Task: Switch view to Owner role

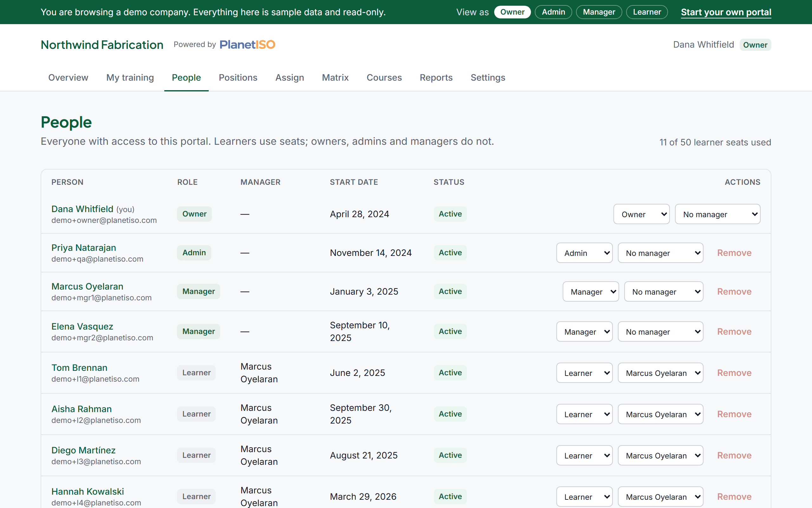Action: click(x=512, y=12)
